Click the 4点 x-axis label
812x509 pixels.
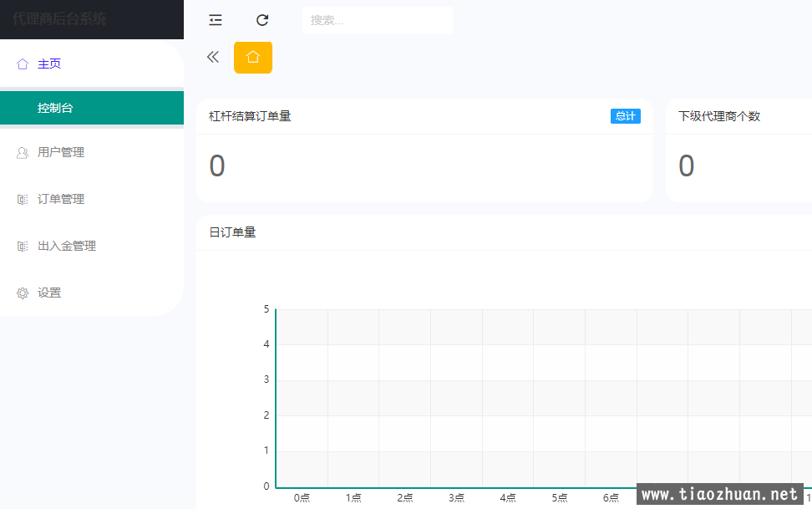click(x=508, y=498)
